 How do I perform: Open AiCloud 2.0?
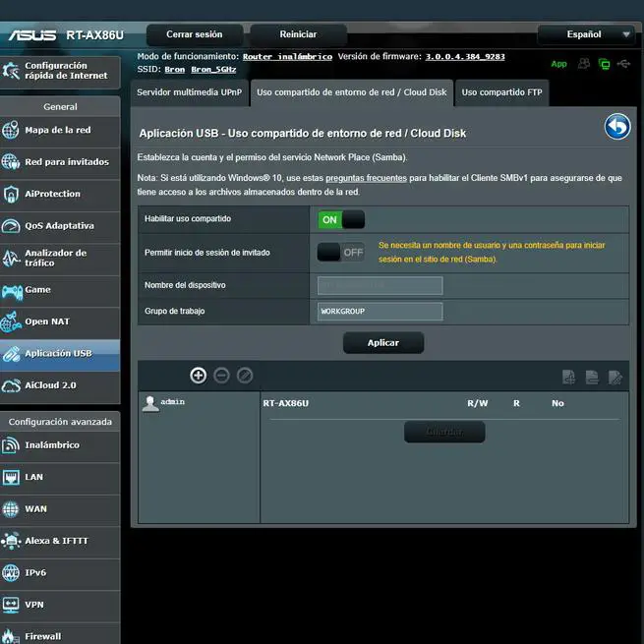pos(60,386)
